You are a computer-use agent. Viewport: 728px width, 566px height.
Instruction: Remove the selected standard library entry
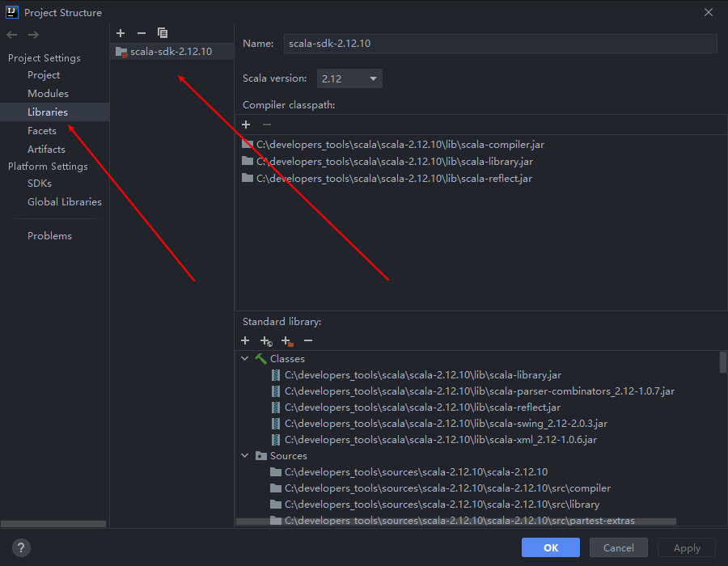click(308, 340)
